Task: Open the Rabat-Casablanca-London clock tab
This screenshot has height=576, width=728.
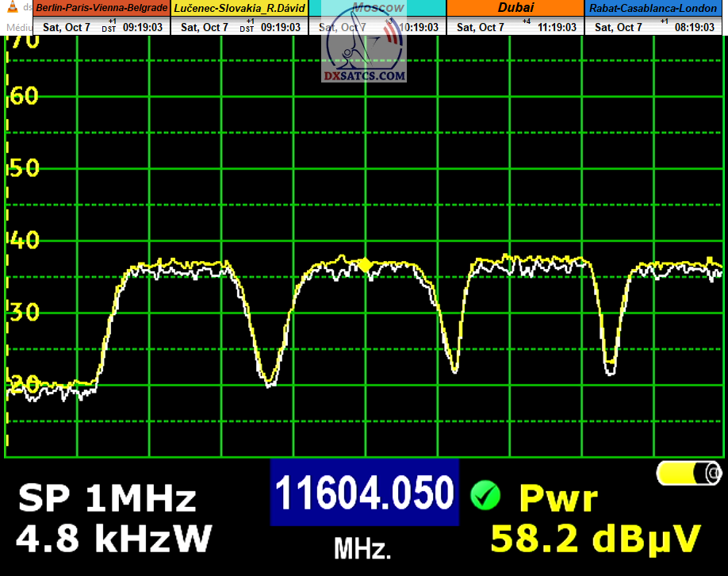Action: 653,8
